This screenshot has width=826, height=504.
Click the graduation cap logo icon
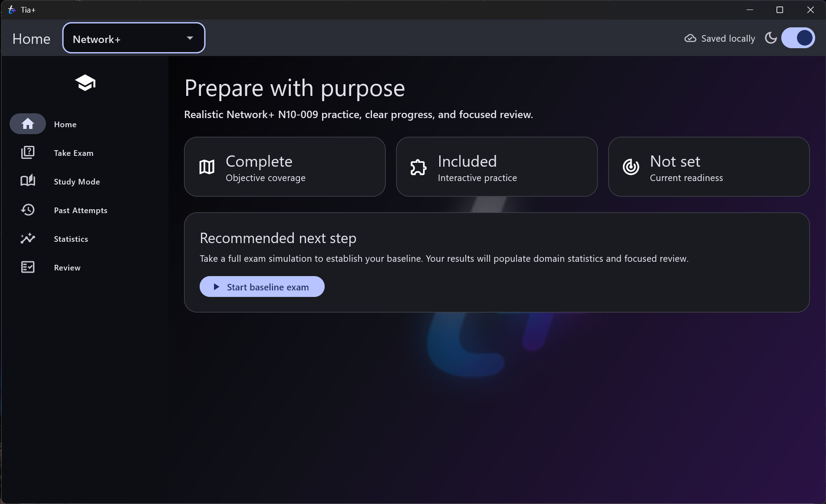click(85, 83)
